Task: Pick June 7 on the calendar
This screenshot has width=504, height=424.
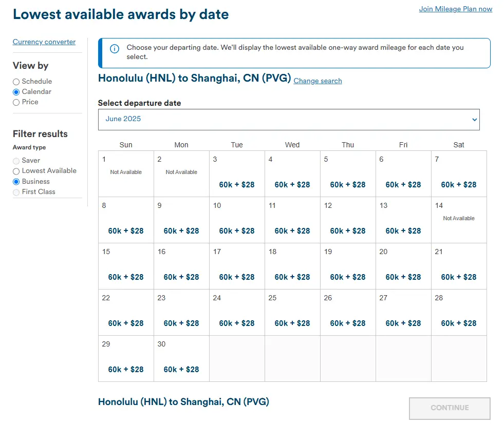Action: (459, 185)
